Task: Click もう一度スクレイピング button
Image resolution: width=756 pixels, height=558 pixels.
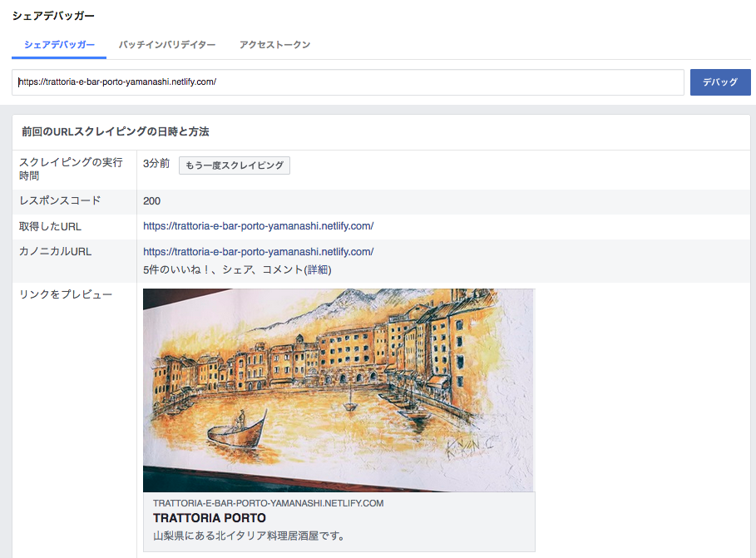Action: coord(235,165)
